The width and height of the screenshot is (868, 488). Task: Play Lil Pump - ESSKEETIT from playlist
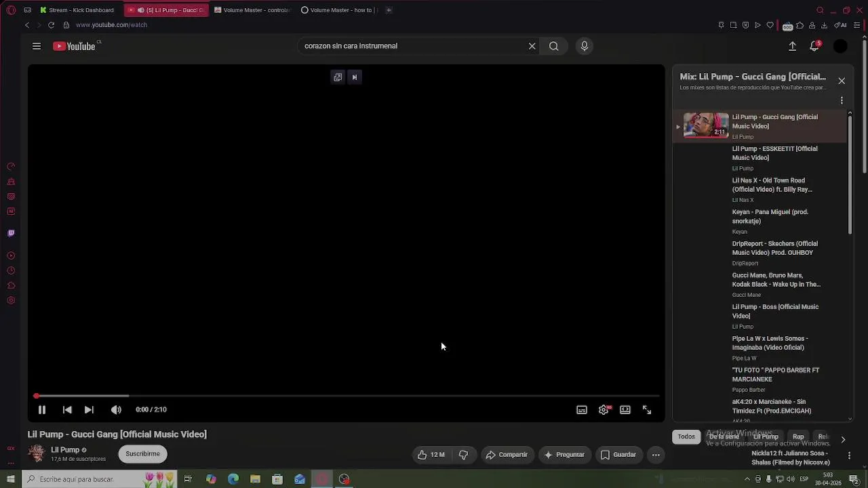click(x=775, y=153)
